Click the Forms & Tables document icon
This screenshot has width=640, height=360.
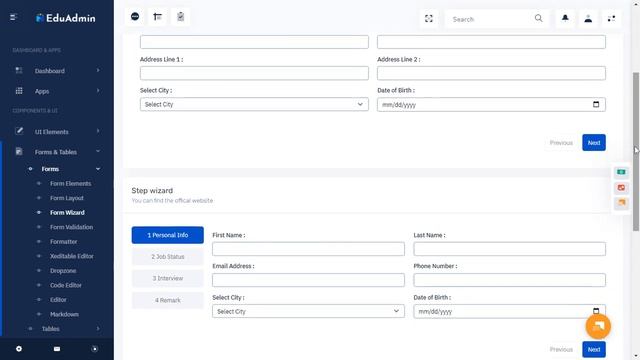click(19, 151)
